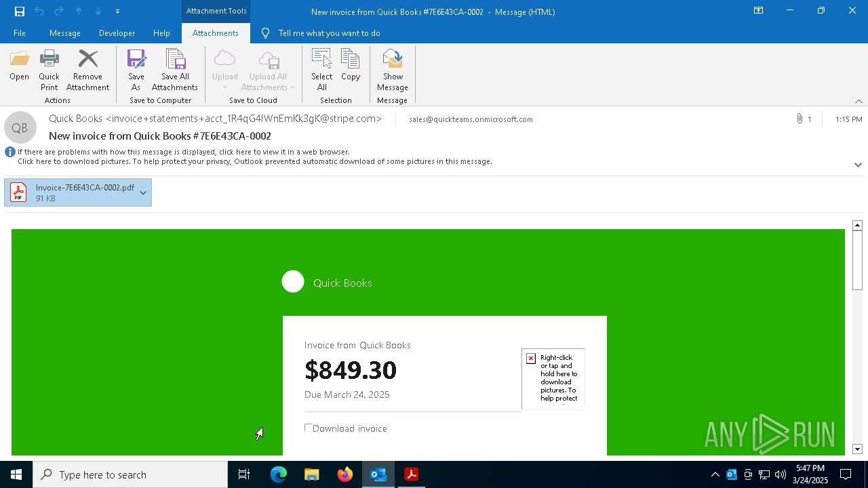Quick Print the attachment
This screenshot has height=488, width=868.
49,70
